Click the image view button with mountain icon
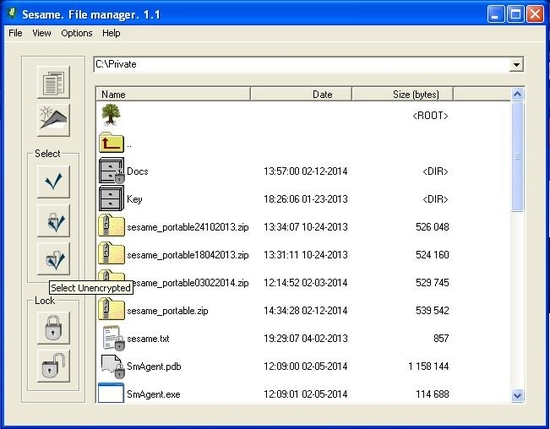 click(x=54, y=120)
